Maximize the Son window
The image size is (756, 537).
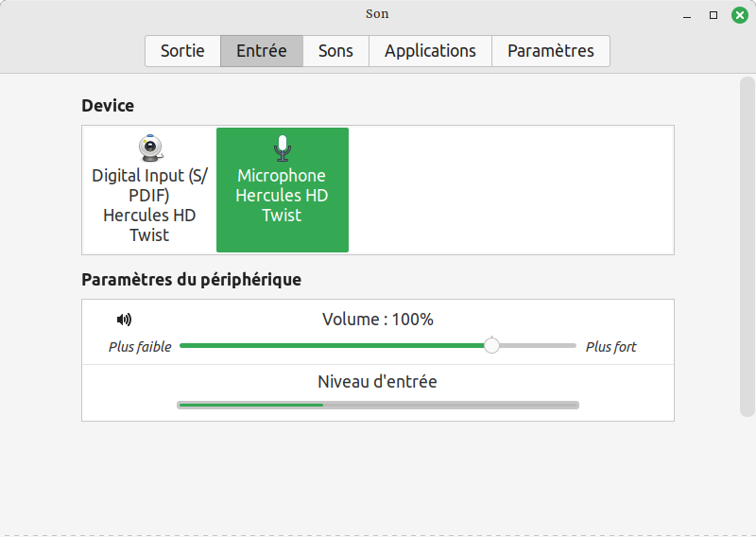pyautogui.click(x=713, y=14)
